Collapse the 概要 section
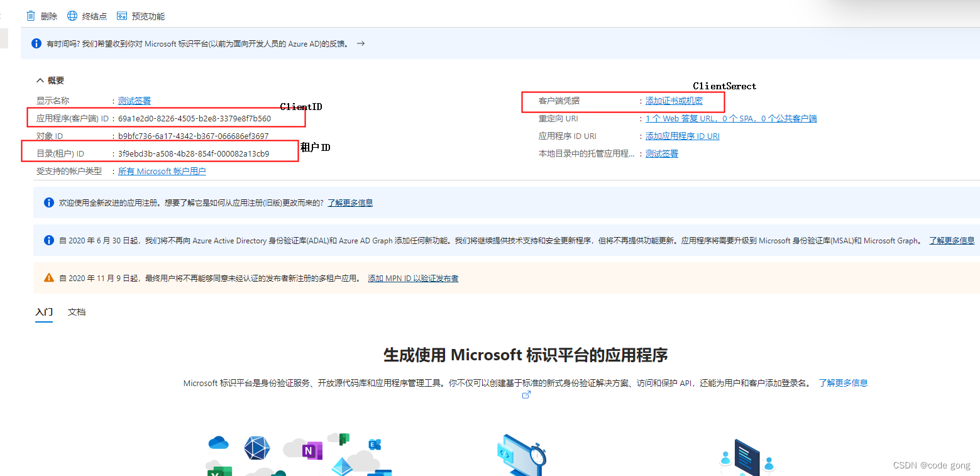 [50, 80]
